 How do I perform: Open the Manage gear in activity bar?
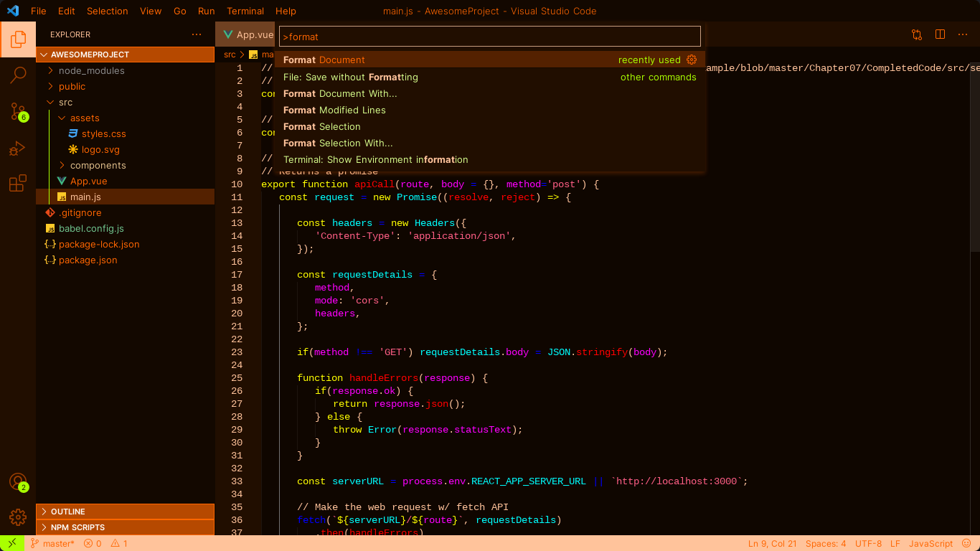pos(18,517)
